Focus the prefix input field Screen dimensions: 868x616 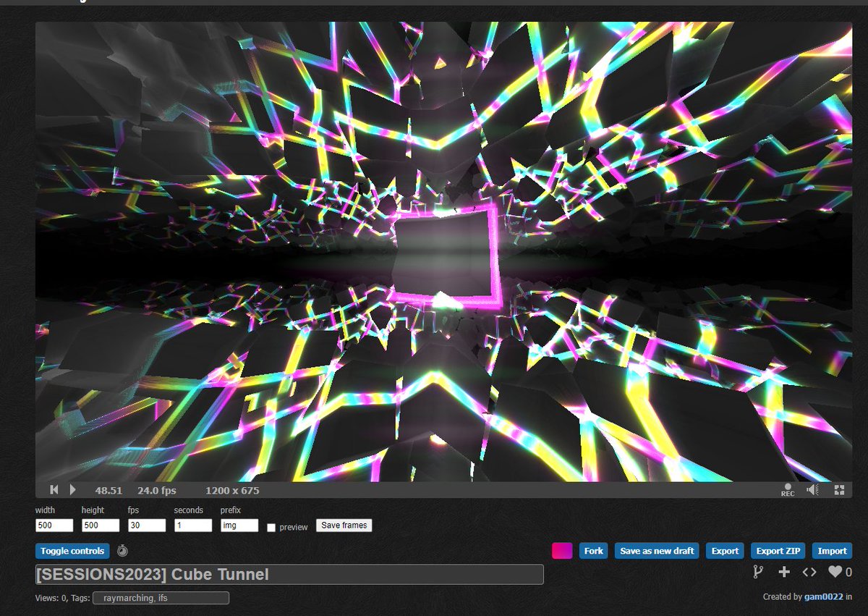point(239,526)
